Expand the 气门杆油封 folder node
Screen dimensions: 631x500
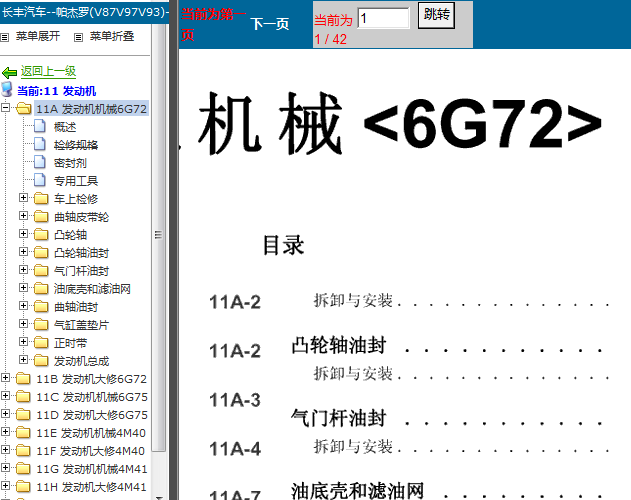23,270
